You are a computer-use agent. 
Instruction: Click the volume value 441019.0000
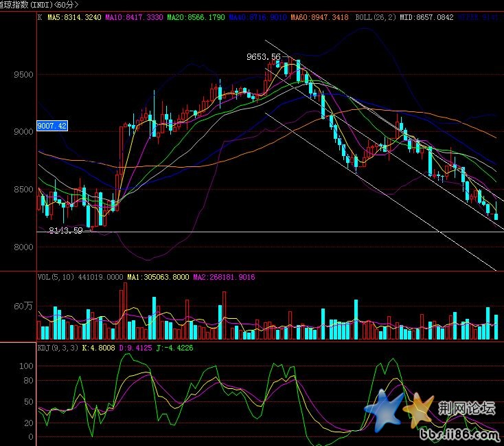tap(100, 277)
